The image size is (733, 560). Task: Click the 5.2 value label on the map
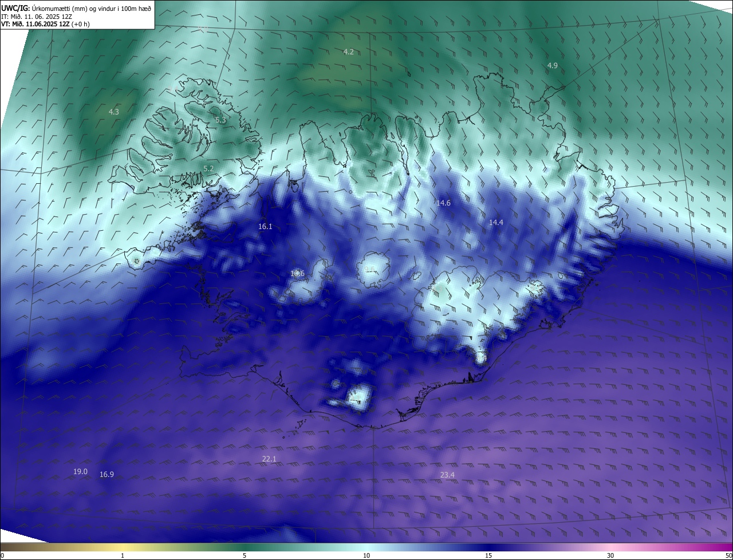[208, 168]
